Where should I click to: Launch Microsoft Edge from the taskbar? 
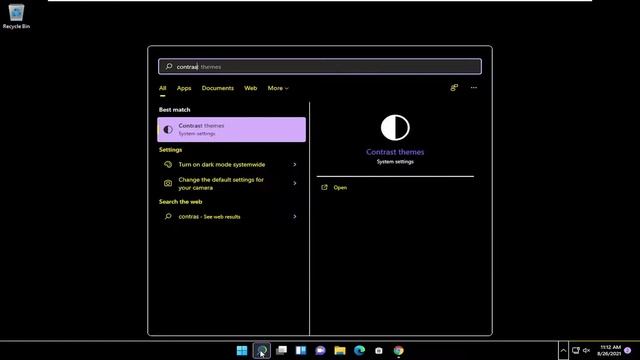coord(360,351)
